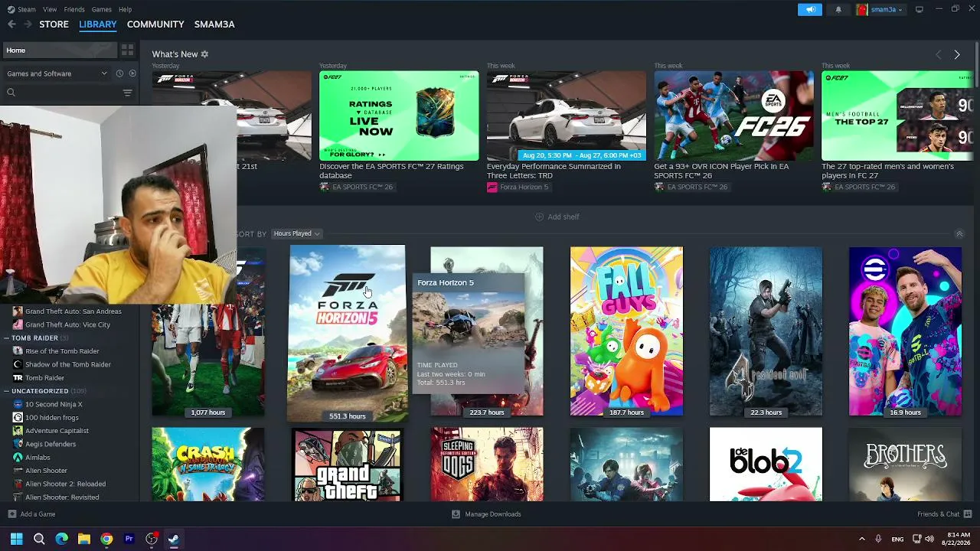Open the de Blob 2 game cover
The width and height of the screenshot is (980, 551).
pos(766,465)
